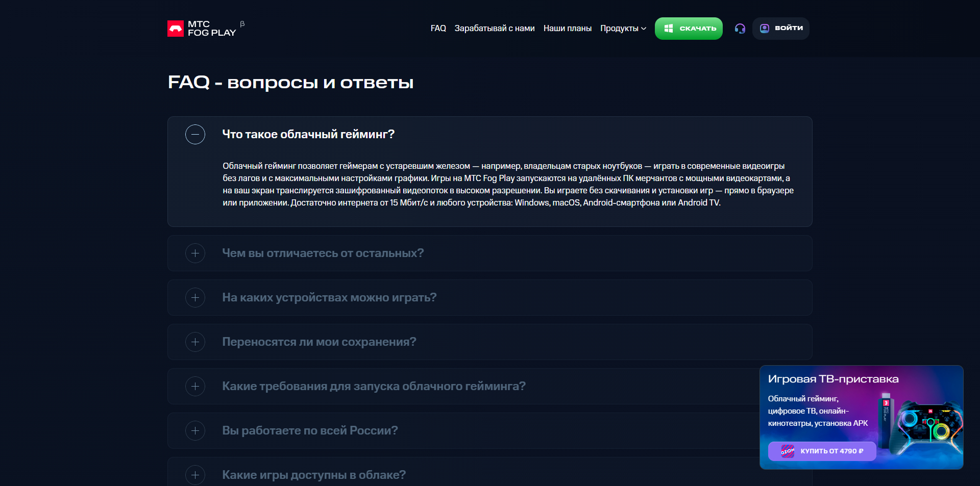980x486 pixels.
Task: Click the MTC Fog Play logo
Action: [202, 29]
